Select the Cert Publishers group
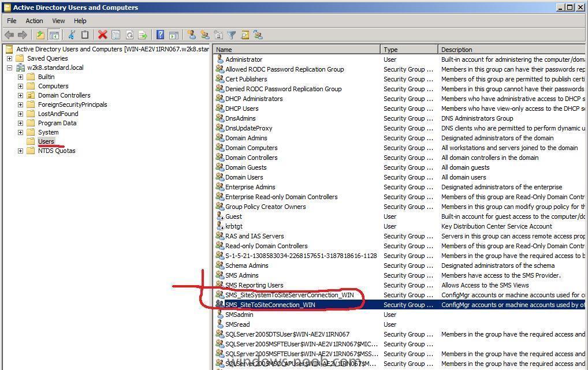The height and width of the screenshot is (370, 588). [x=246, y=79]
